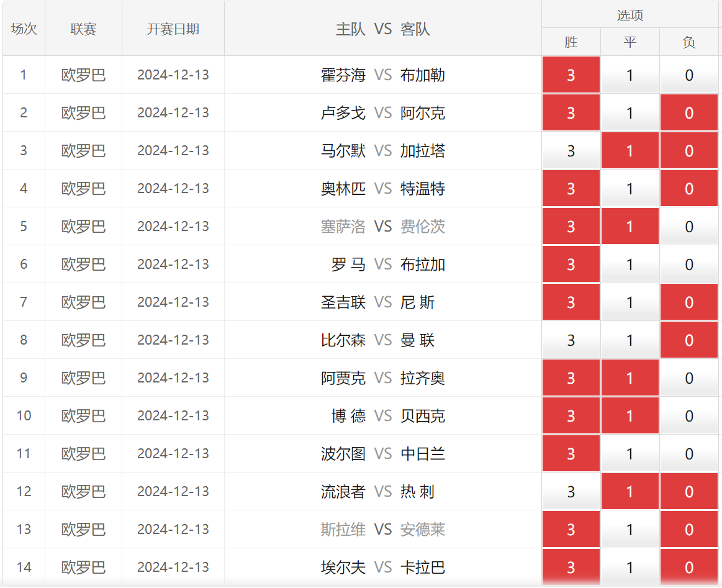
Task: Click 欧罗巴 league in match 1 row
Action: (83, 75)
